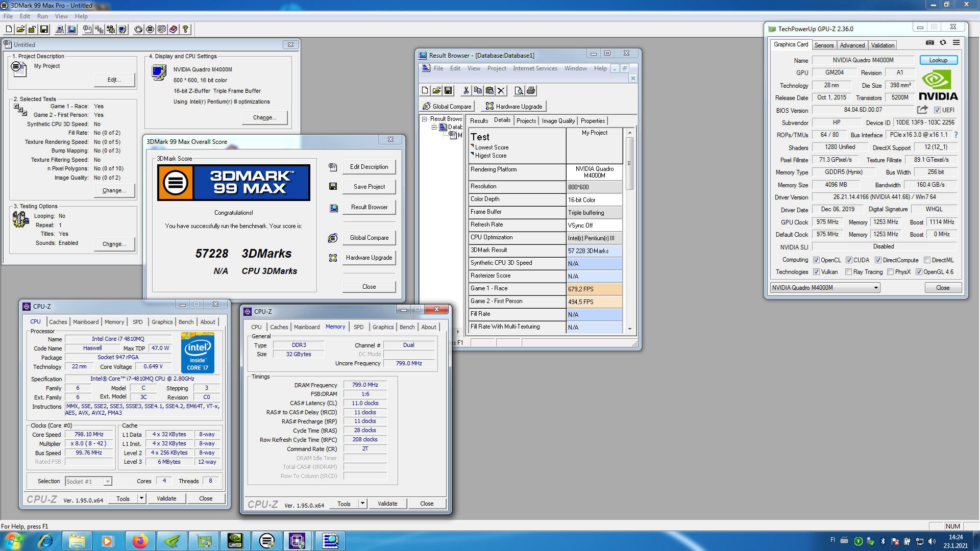The image size is (980, 551).
Task: Collapse the Result Browser tree root node
Action: point(424,119)
